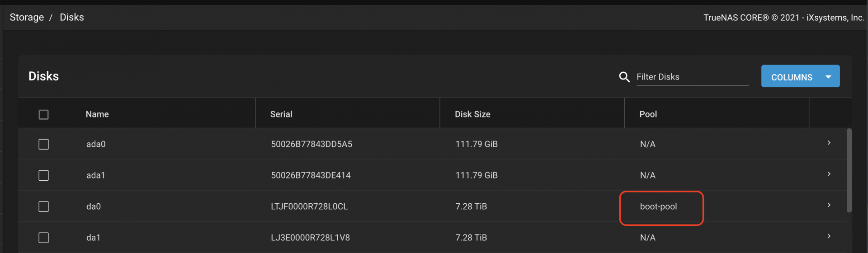
Task: Click the disks table vertical scrollbar
Action: coord(849,170)
